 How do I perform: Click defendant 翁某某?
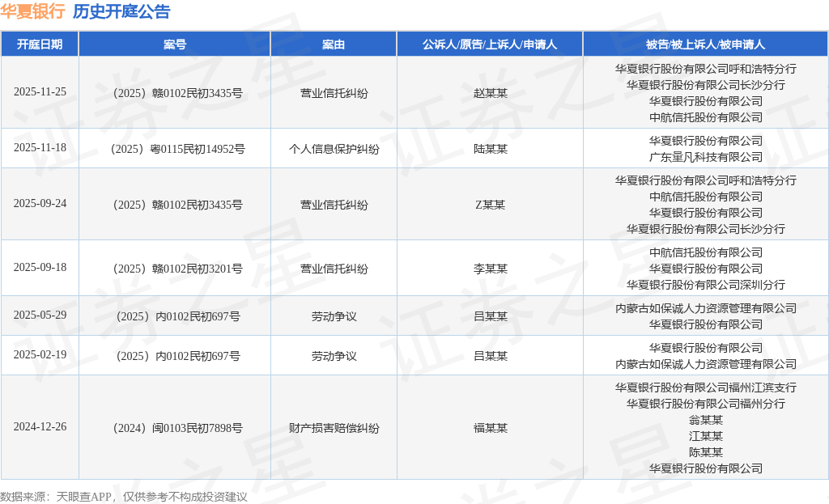point(706,420)
